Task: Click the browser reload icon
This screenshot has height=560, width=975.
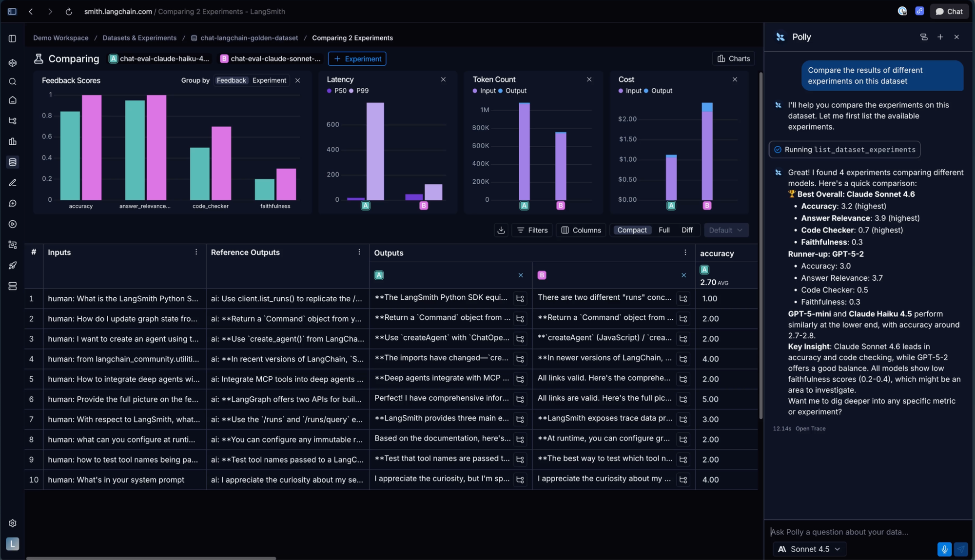Action: pyautogui.click(x=69, y=11)
